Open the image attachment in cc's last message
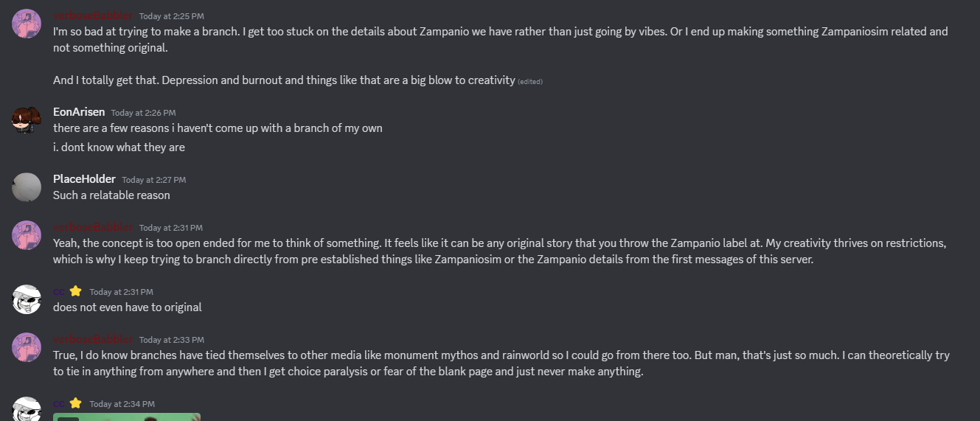 point(127,417)
